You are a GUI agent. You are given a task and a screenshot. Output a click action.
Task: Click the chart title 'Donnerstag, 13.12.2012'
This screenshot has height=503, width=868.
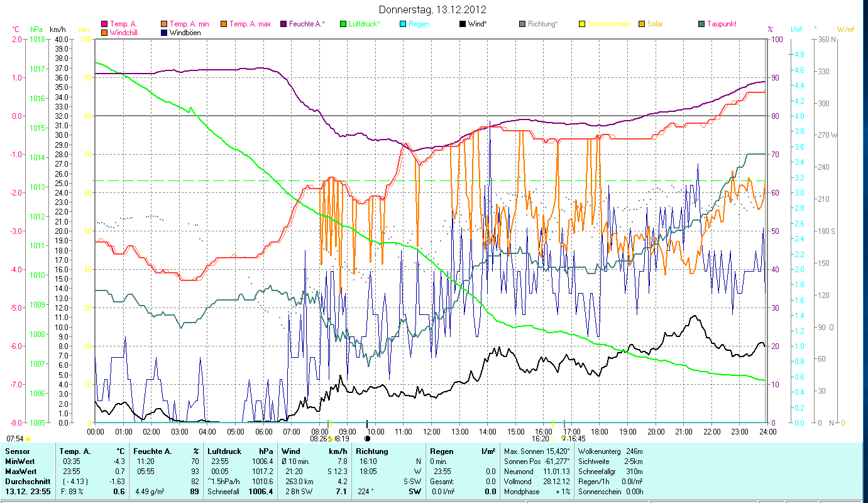pos(433,10)
